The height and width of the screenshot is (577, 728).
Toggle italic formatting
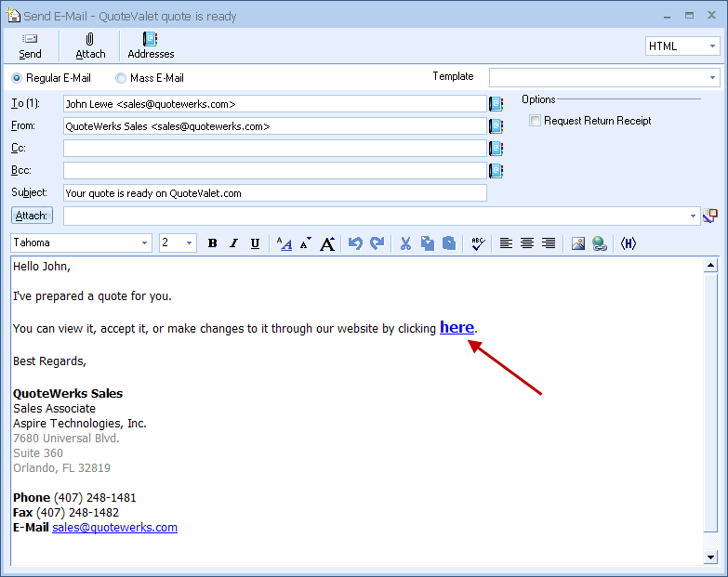coord(234,243)
